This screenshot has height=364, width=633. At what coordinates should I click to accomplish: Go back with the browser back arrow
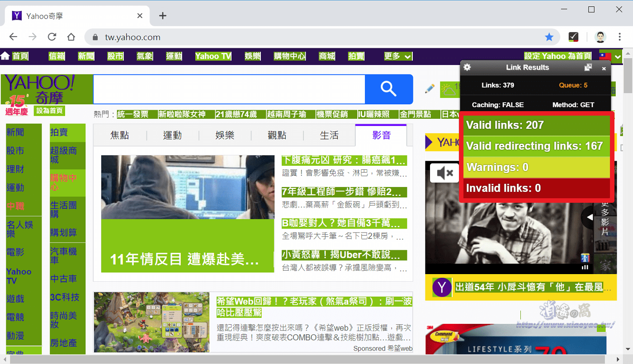click(x=14, y=37)
